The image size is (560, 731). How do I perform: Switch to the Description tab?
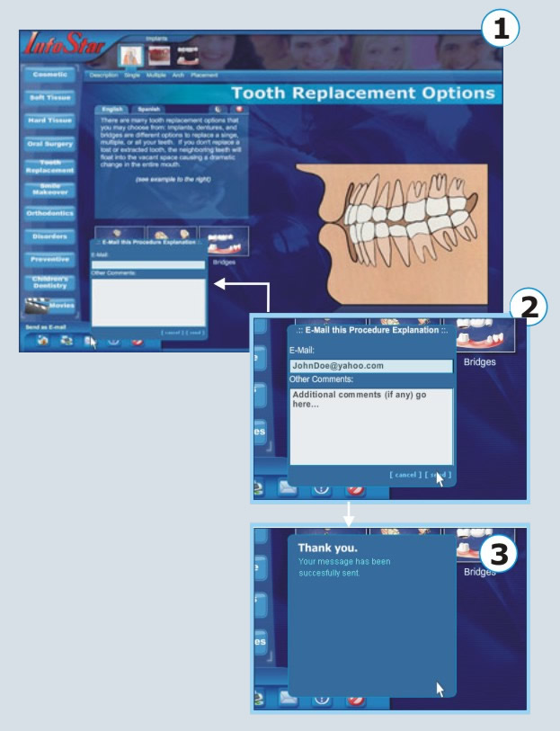[x=103, y=75]
